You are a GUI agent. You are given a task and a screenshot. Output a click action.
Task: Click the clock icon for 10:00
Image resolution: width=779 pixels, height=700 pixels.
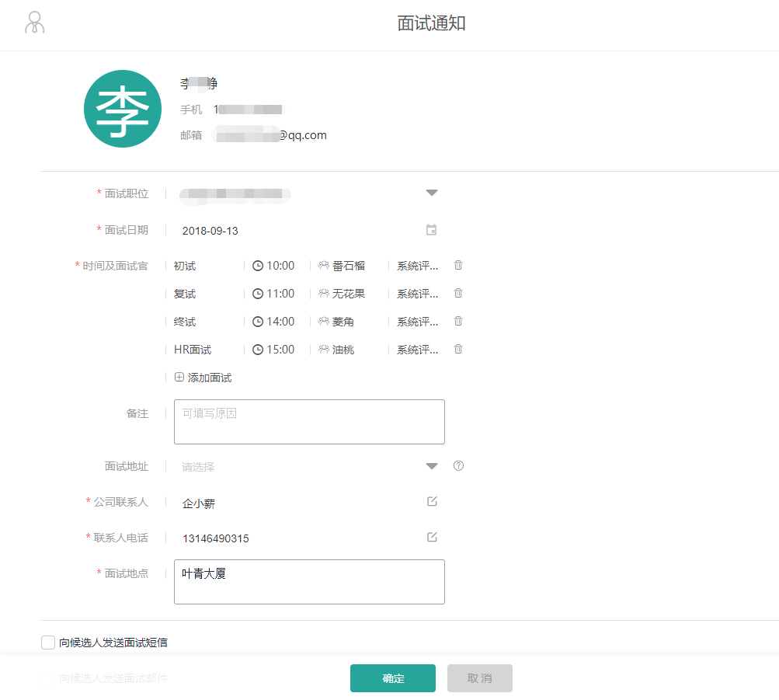point(257,266)
